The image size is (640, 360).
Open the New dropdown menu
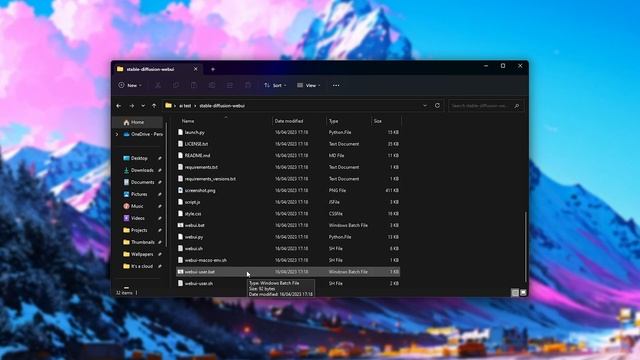130,85
